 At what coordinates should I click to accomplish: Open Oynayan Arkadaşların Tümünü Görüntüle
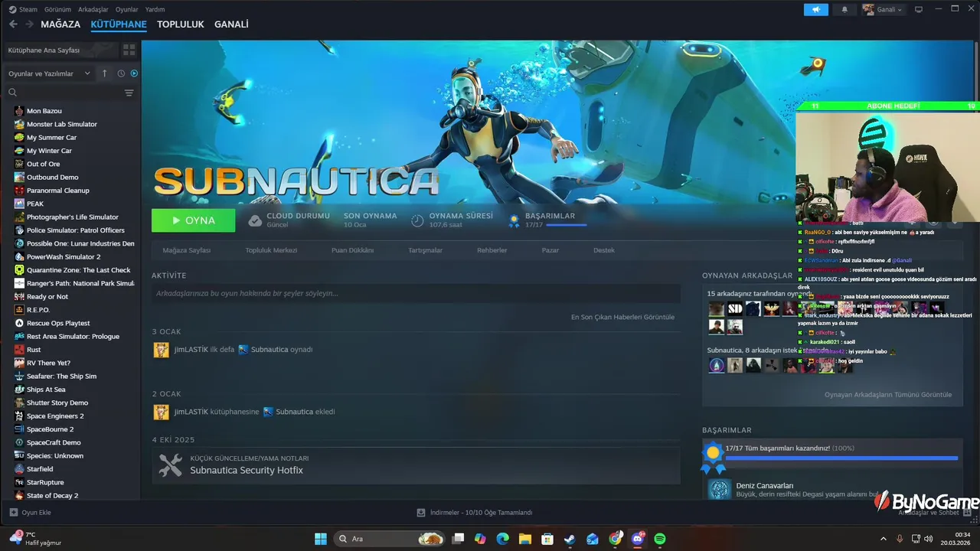[888, 395]
